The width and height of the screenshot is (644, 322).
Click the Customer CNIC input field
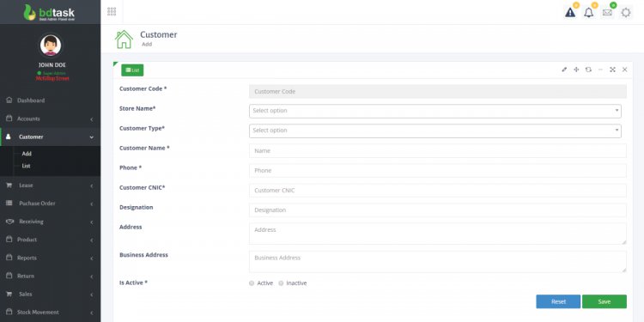click(x=437, y=190)
